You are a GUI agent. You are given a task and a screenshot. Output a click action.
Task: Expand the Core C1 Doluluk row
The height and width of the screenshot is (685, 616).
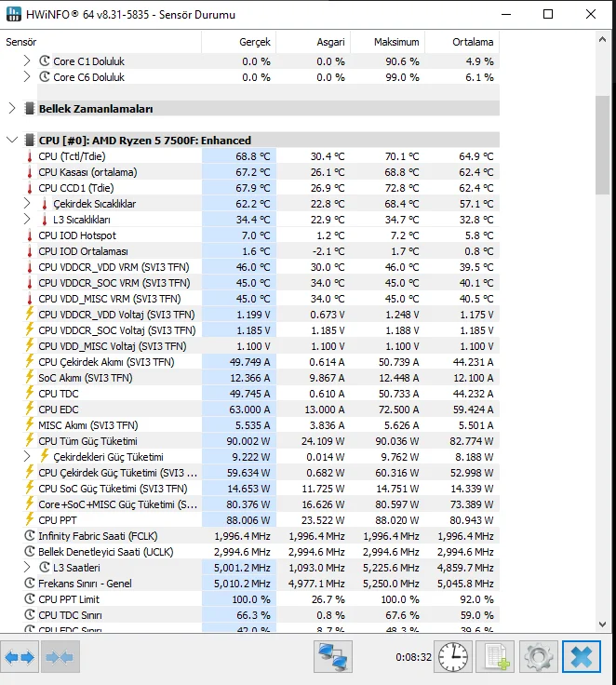tap(27, 60)
